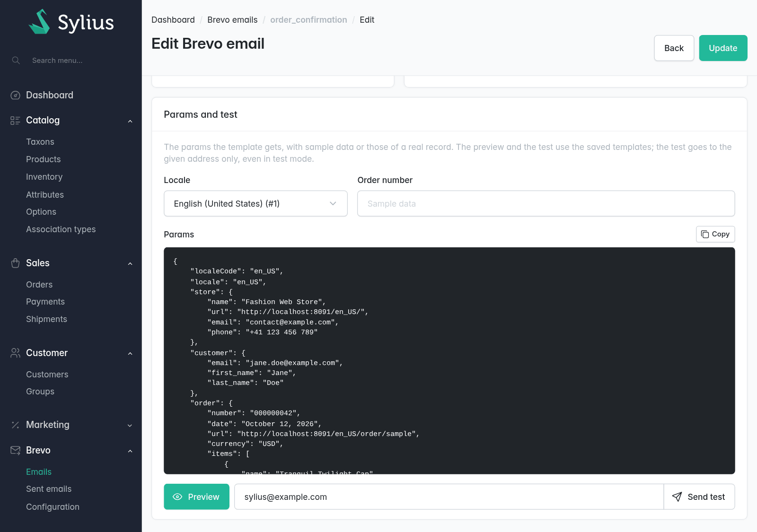Open Options menu item
Screen dimensions: 757x532
41,212
